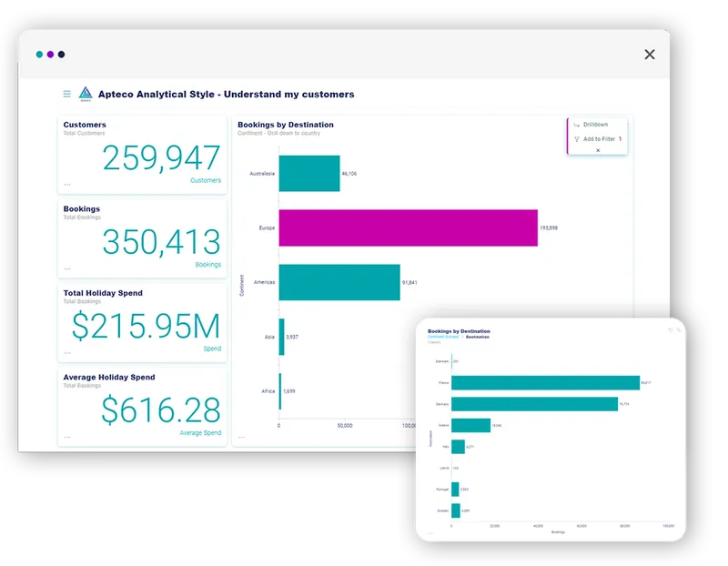Open ellipsis menu on Total Holiday Spend card

(x=67, y=353)
